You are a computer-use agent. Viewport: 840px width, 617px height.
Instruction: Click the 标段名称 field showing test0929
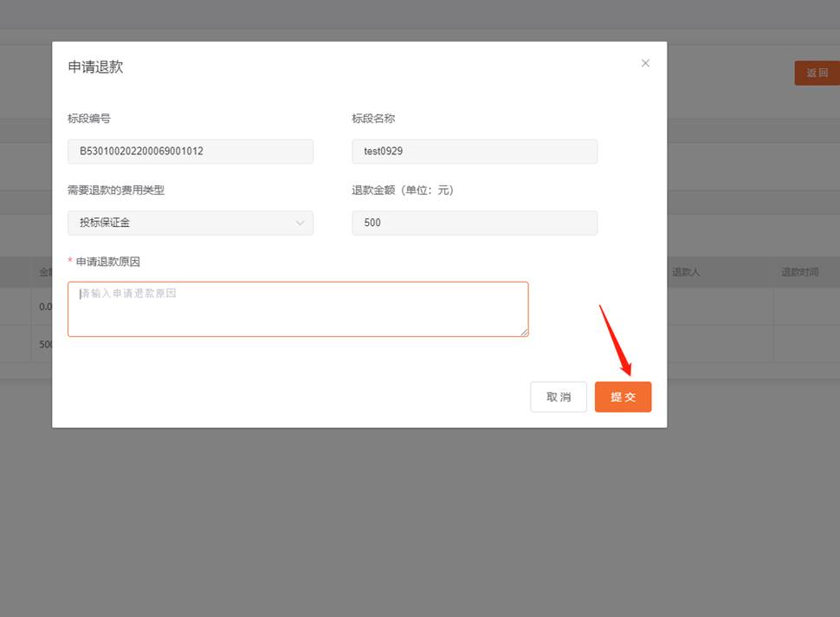point(475,151)
